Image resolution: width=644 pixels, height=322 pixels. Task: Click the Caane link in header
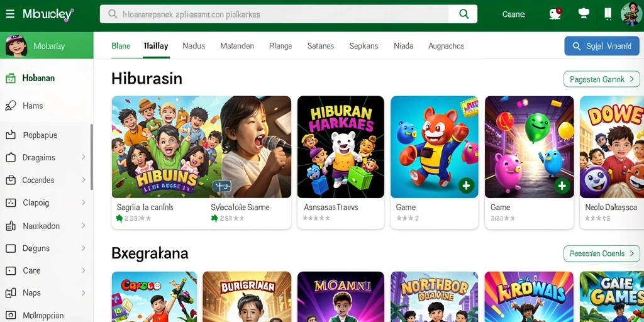click(513, 14)
